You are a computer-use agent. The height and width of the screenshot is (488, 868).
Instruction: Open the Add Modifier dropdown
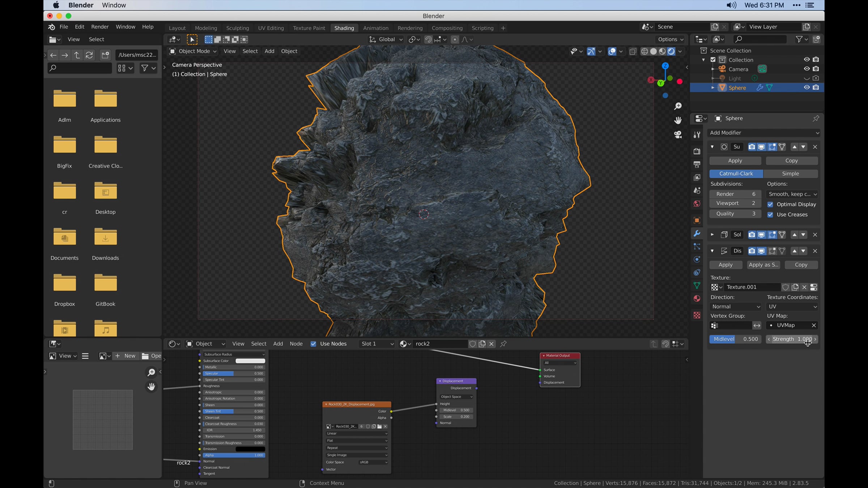point(764,133)
